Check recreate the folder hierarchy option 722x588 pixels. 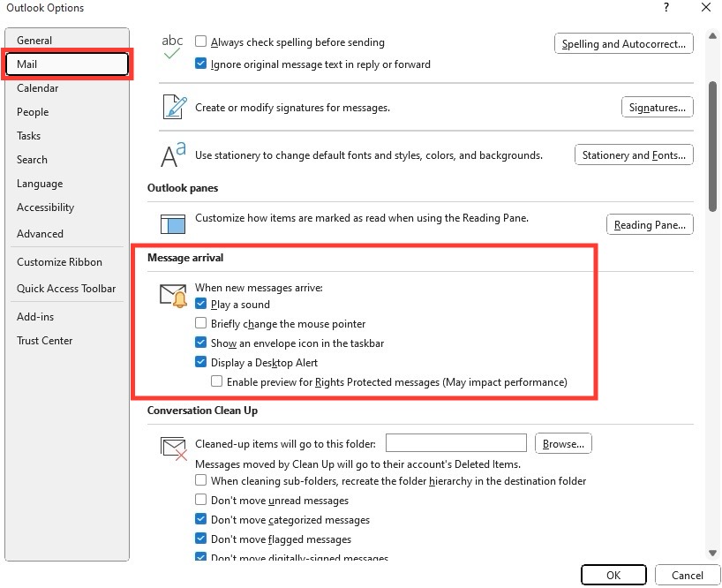(x=200, y=480)
